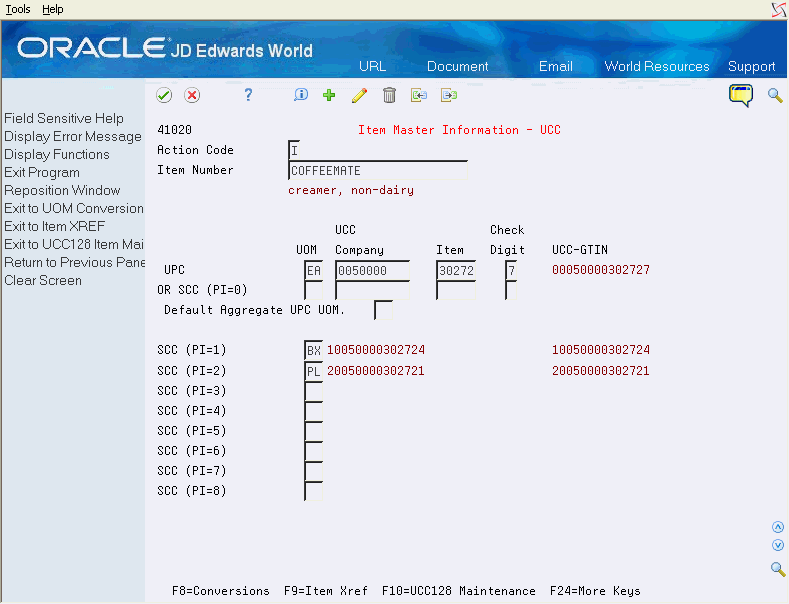This screenshot has height=604, width=789.
Task: Click the SCC (PI=5) UOM field
Action: click(x=313, y=431)
